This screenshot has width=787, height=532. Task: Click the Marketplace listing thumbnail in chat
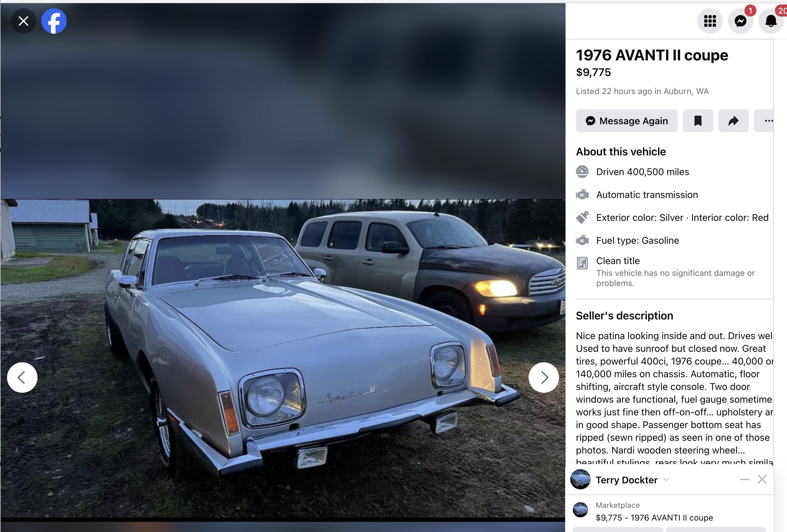(580, 510)
